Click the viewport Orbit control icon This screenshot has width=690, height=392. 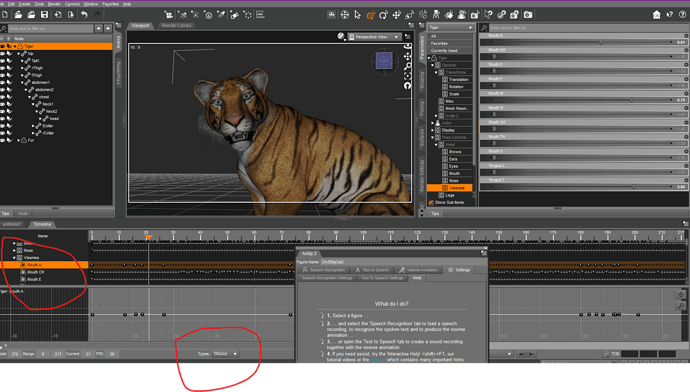[x=408, y=47]
